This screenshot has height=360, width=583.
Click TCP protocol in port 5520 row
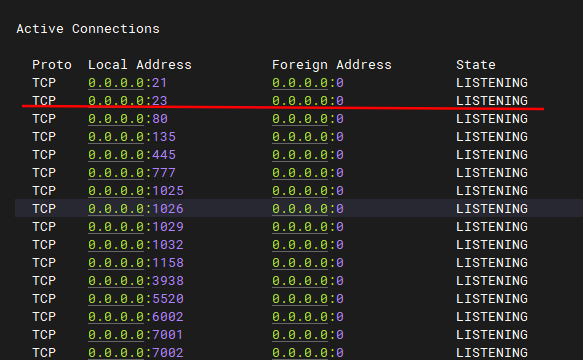coord(44,299)
